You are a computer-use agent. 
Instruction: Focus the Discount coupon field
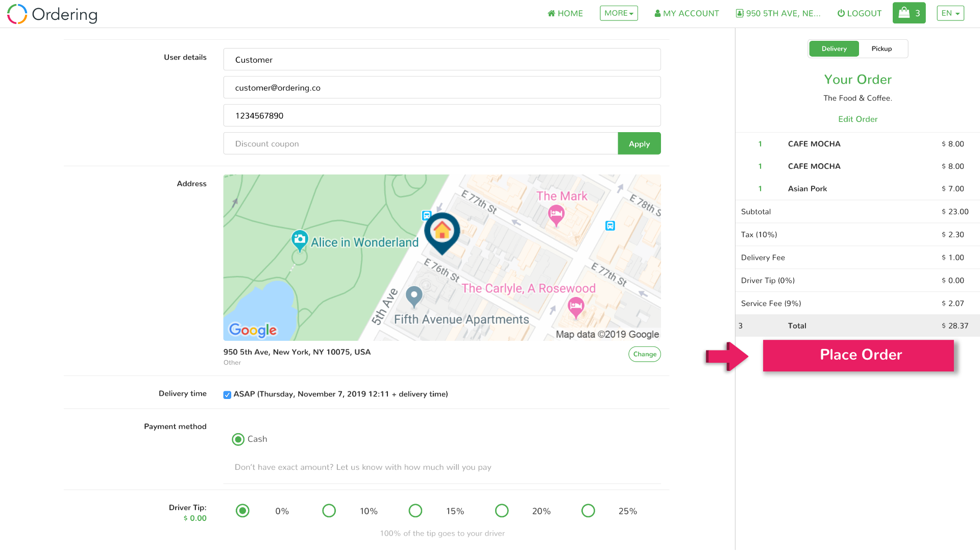click(421, 143)
